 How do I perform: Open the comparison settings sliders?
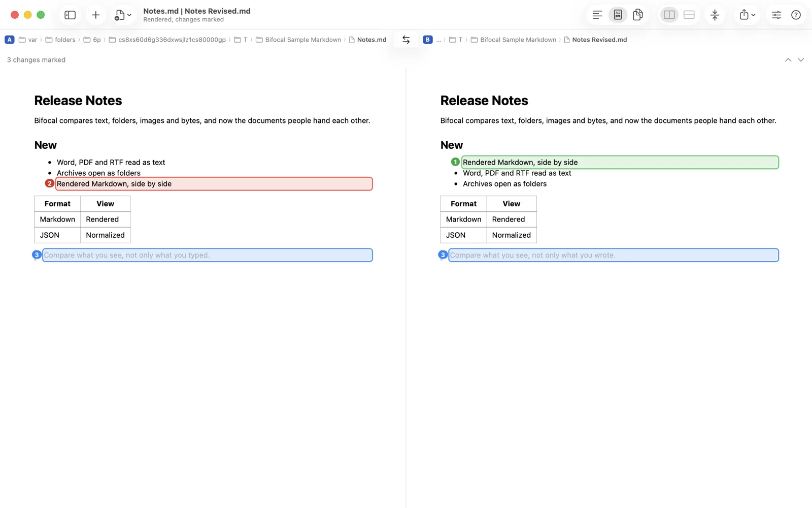[x=776, y=15]
